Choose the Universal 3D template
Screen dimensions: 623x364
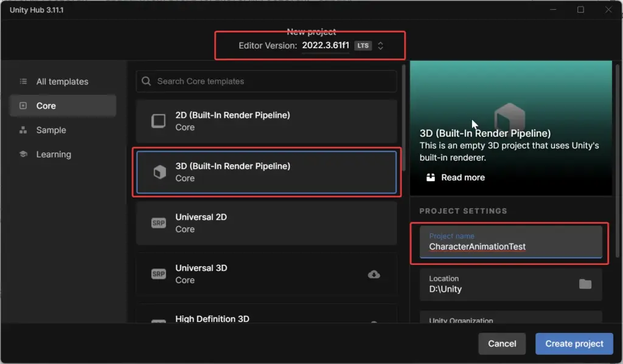[266, 274]
